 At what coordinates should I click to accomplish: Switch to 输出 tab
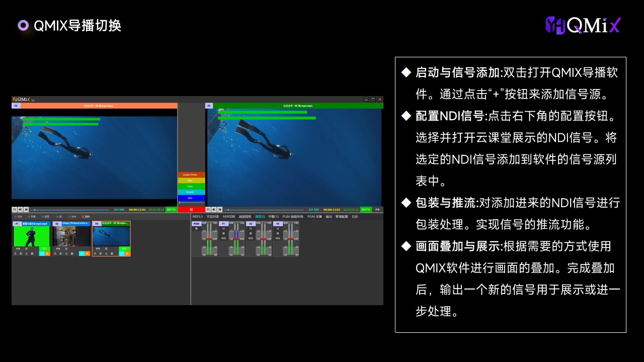point(329,217)
